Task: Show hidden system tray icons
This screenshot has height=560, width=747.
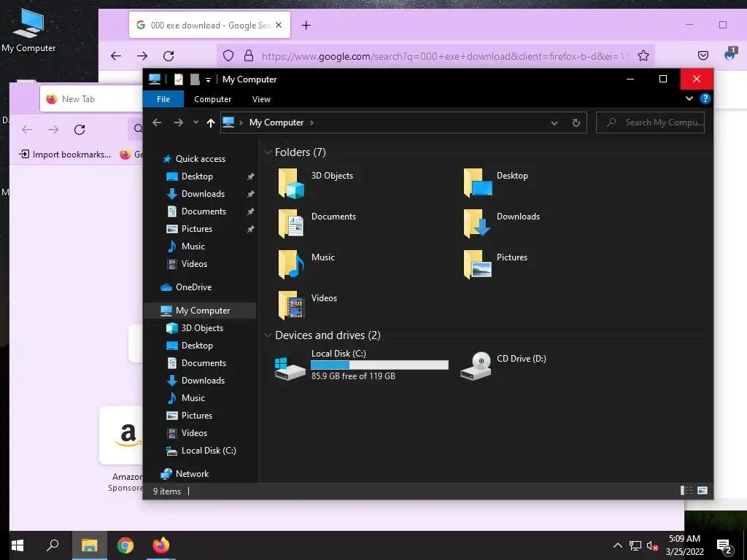Action: click(x=617, y=545)
